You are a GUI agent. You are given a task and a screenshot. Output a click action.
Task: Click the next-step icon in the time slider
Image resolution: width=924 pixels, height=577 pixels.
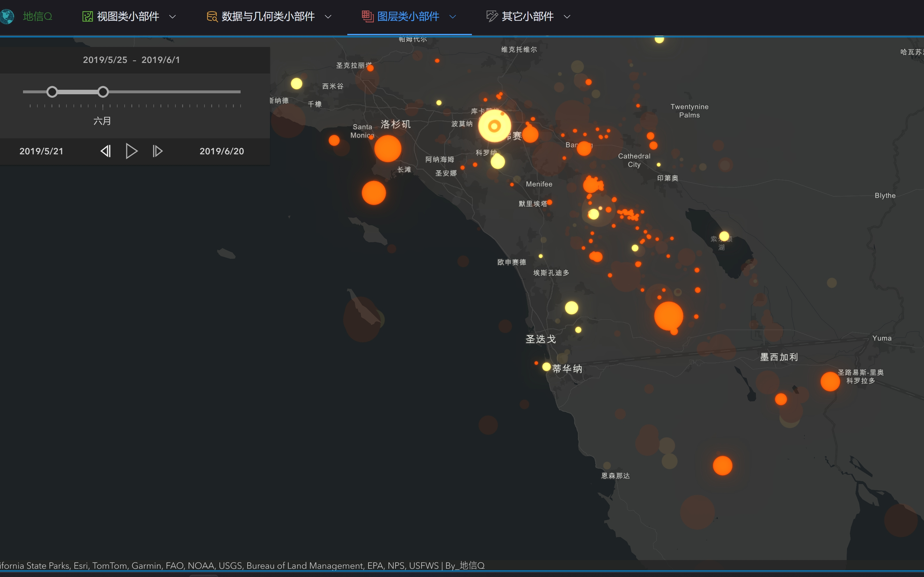(158, 151)
